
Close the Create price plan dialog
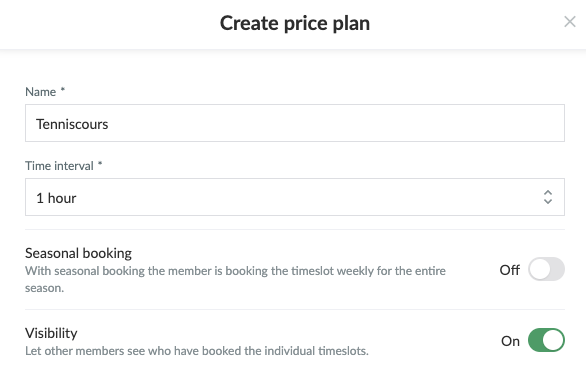tap(570, 22)
